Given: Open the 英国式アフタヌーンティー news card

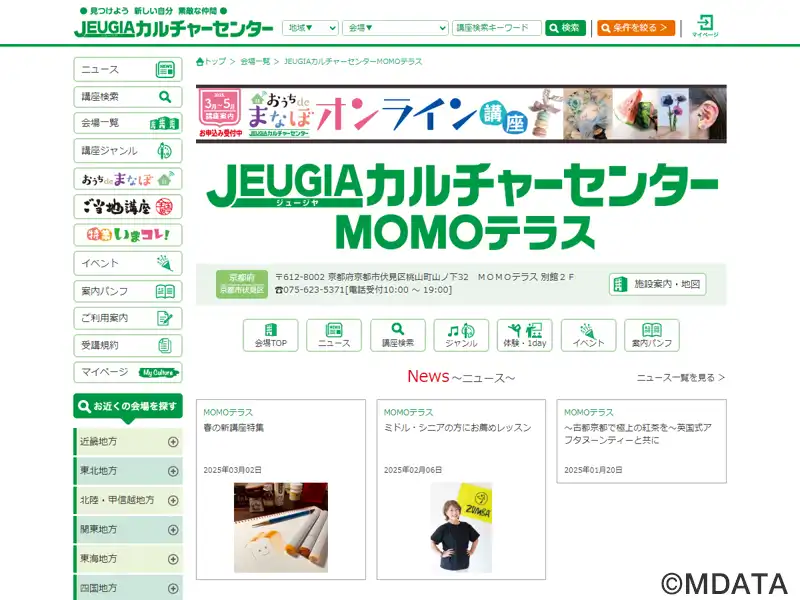Looking at the screenshot, I should (x=641, y=441).
